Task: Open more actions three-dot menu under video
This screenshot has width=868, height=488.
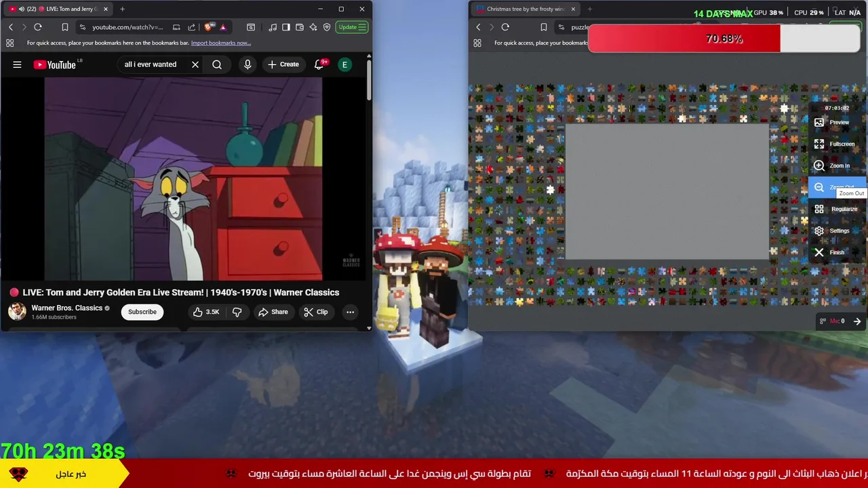Action: [350, 312]
